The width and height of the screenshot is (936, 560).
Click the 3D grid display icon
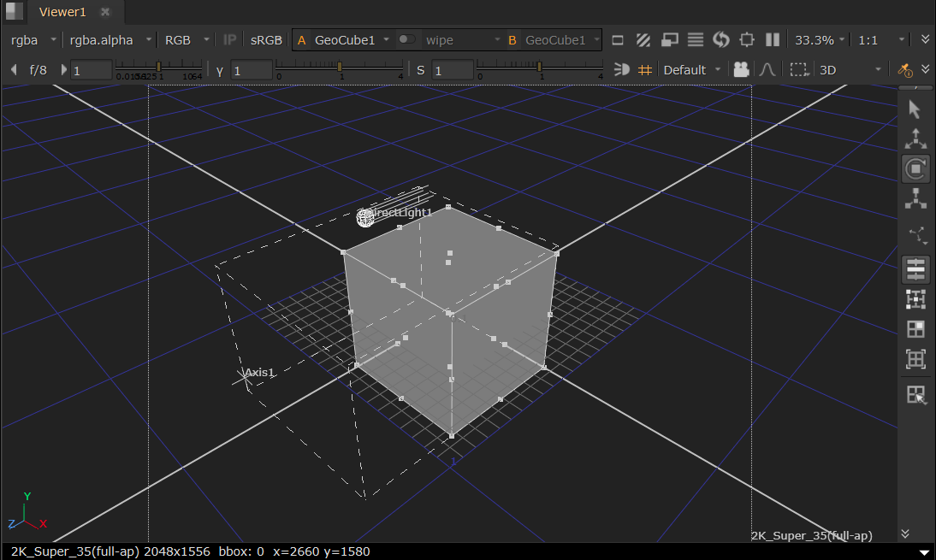pyautogui.click(x=645, y=70)
